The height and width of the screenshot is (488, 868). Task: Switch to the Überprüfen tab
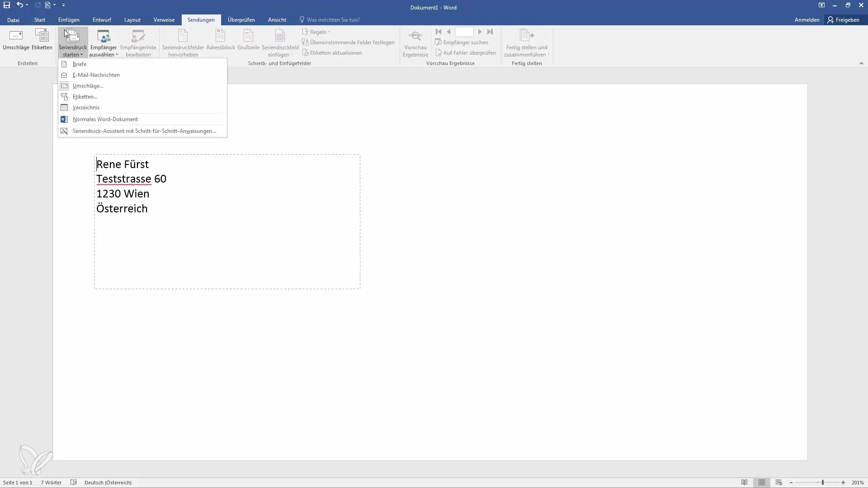[x=241, y=20]
